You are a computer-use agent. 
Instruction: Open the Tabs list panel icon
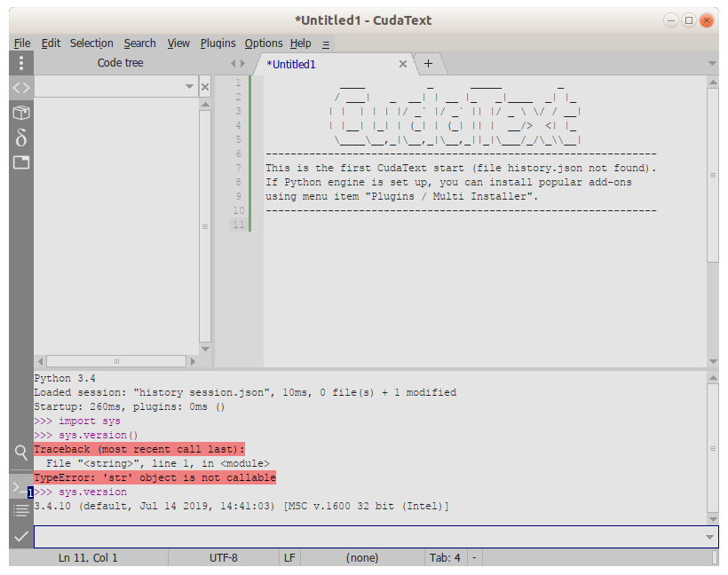21,162
